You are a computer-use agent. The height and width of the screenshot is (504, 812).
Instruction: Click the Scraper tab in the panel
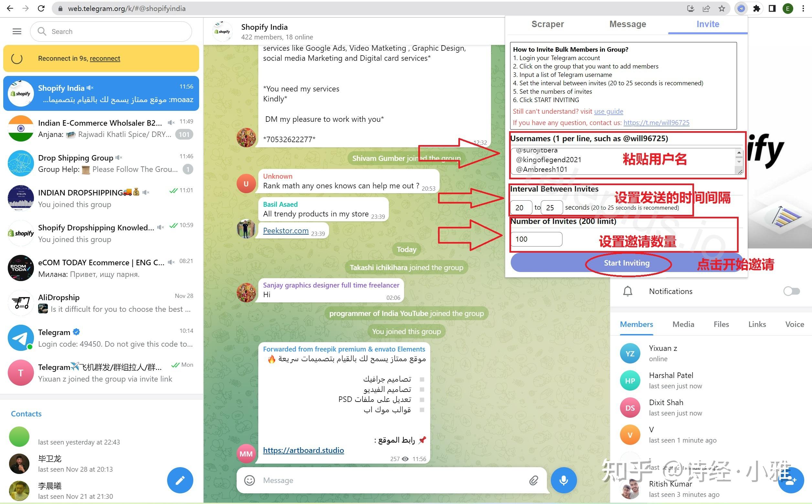tap(548, 24)
